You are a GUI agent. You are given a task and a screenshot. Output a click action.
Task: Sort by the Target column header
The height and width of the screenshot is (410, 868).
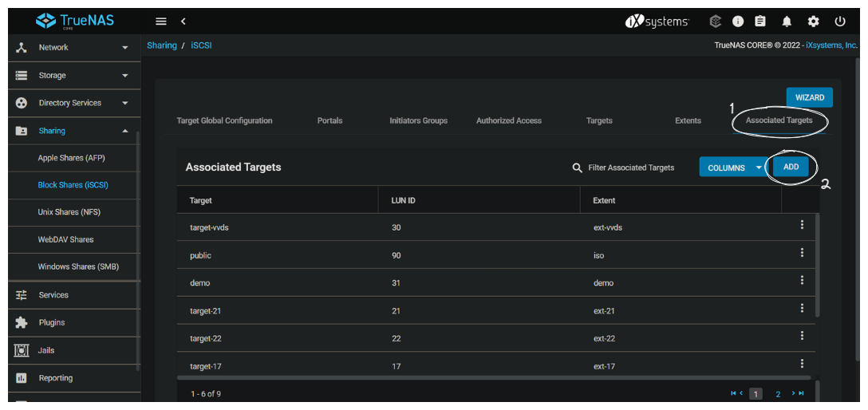(x=200, y=200)
